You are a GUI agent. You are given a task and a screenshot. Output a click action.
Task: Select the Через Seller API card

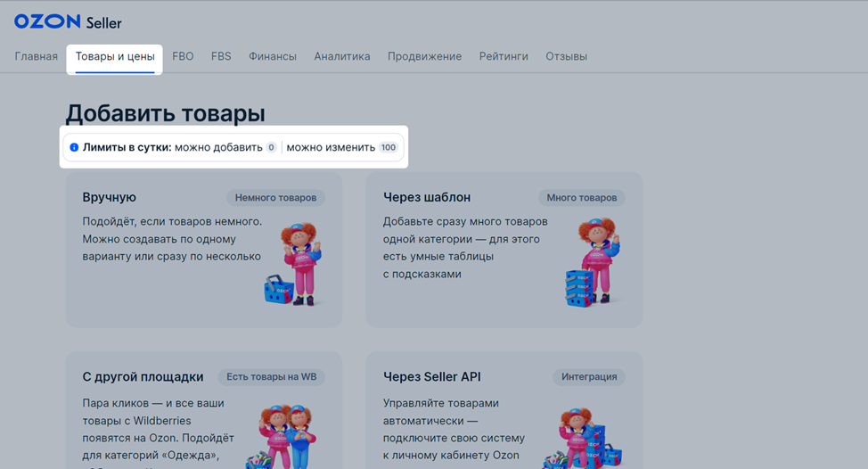pos(504,410)
